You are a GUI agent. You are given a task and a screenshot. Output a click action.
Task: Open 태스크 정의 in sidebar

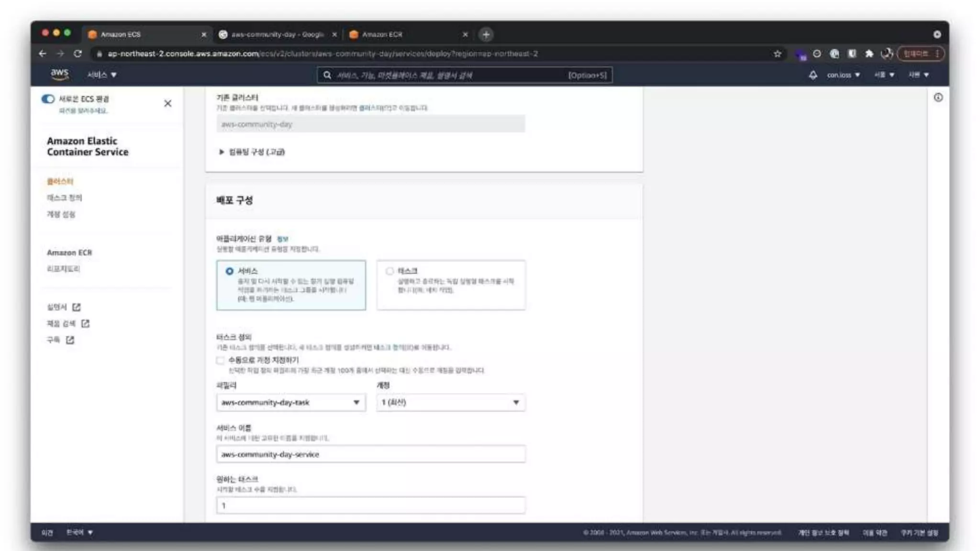[64, 198]
